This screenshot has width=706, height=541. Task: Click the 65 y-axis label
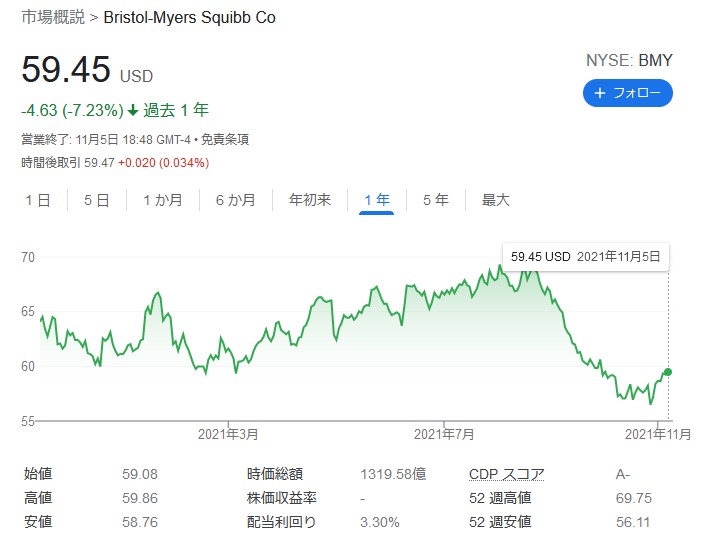click(x=28, y=311)
